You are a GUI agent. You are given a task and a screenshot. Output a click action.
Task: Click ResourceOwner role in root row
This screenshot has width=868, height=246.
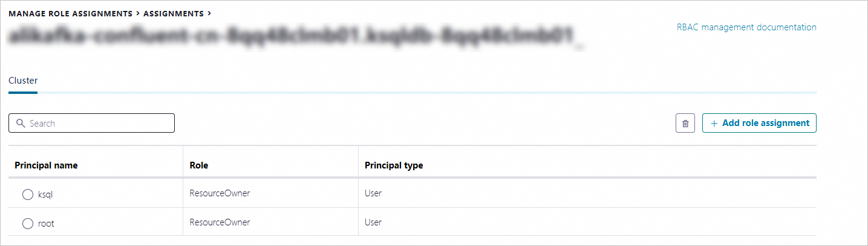point(220,222)
